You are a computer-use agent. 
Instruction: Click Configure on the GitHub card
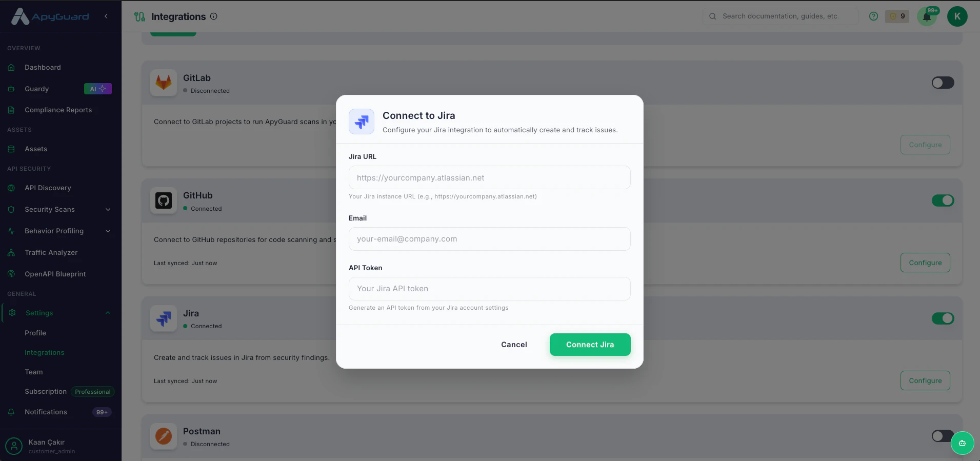925,263
